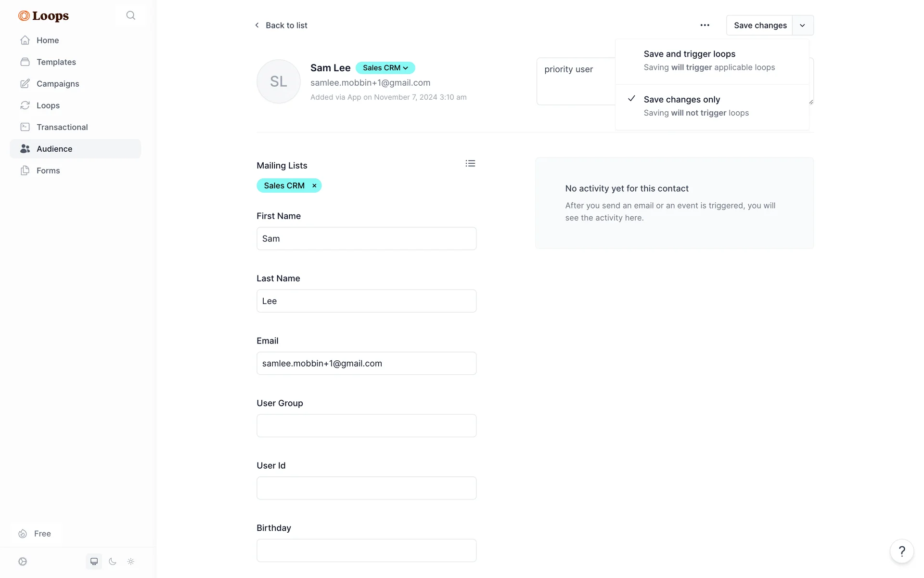
Task: Open the three-dots more options menu
Action: (705, 25)
